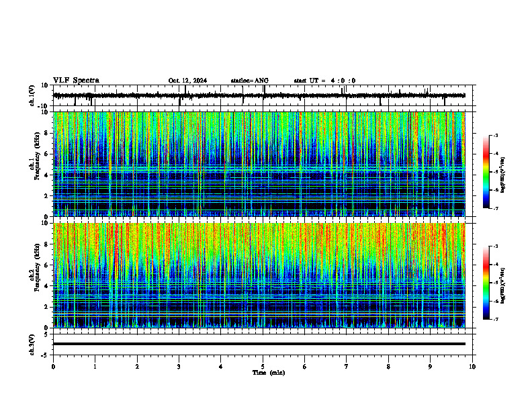Screen dimensions: 532x411
Task: Select the "Oct. 12, 2024" date text
Action: click(x=187, y=81)
